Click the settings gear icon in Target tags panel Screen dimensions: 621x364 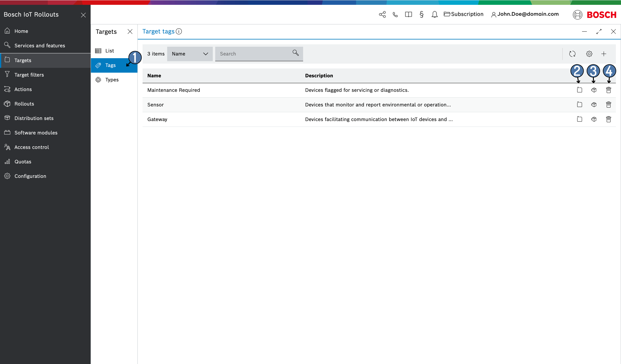click(589, 54)
